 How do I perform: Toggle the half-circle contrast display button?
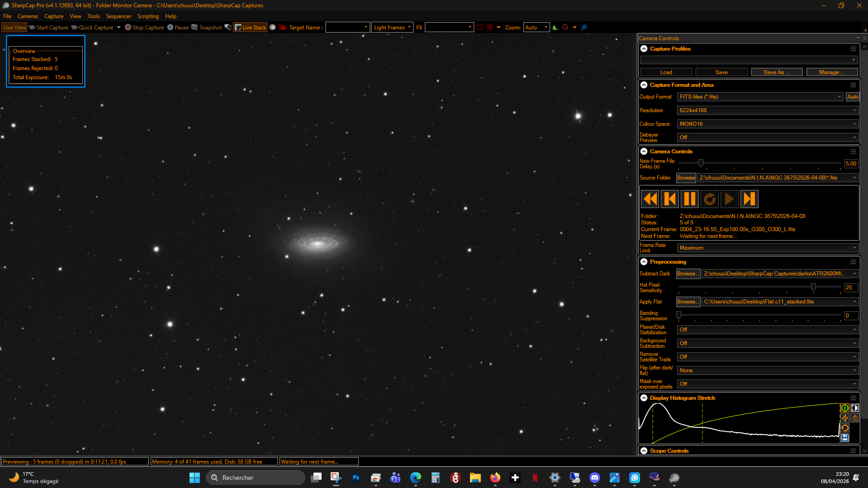(854, 408)
